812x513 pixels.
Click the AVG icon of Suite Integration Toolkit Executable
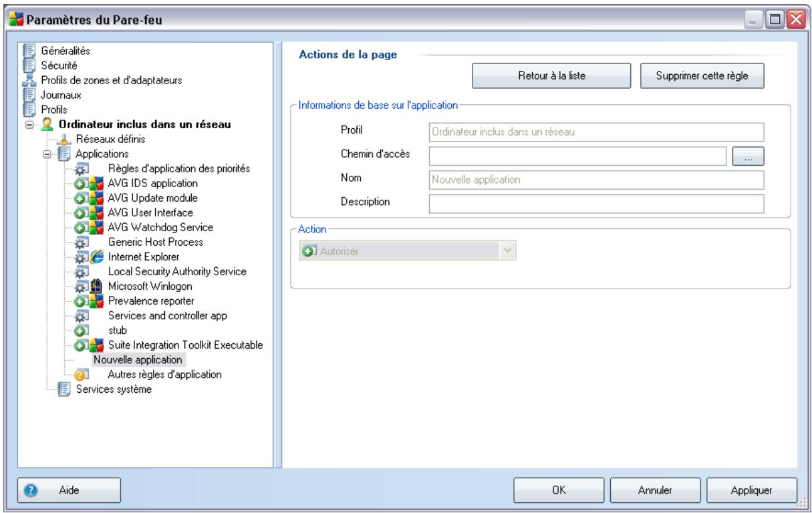pos(97,345)
